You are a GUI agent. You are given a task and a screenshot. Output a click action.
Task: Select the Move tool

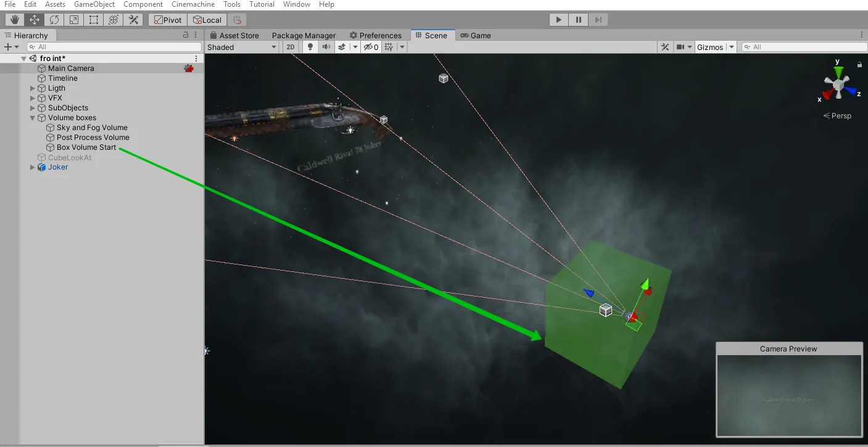(x=35, y=20)
